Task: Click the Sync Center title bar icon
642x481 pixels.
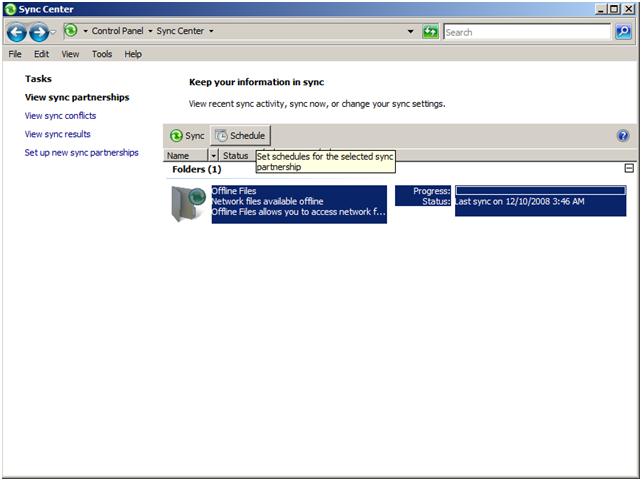Action: pos(10,9)
